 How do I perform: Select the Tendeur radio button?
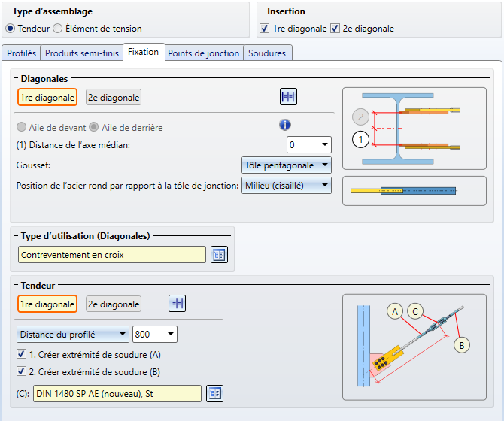click(x=10, y=29)
